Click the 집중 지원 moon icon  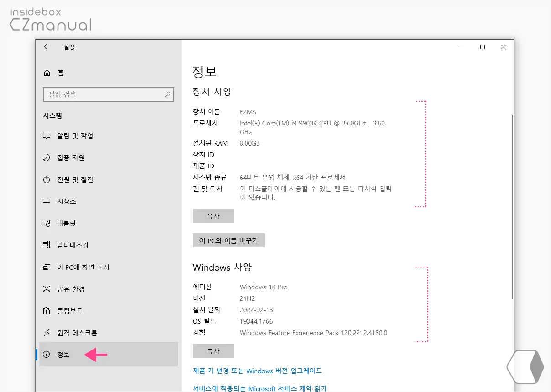47,157
